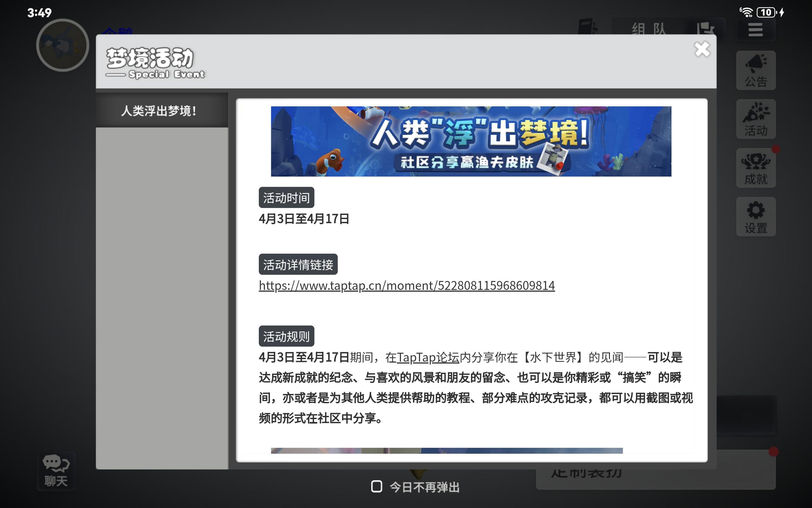Open the 设置 settings gear icon
812x508 pixels.
point(756,217)
